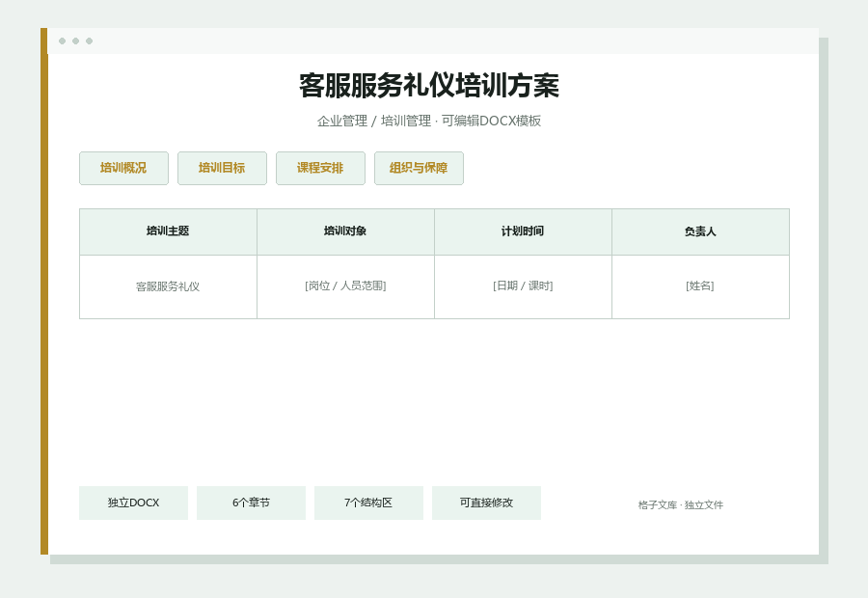Go to the 组织与保障 tab
This screenshot has height=598, width=868.
click(419, 168)
